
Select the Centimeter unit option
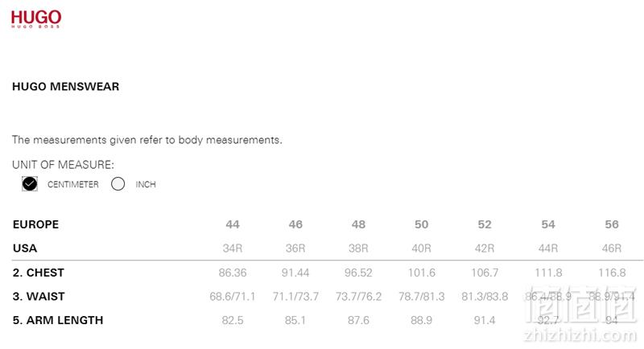[x=30, y=183]
